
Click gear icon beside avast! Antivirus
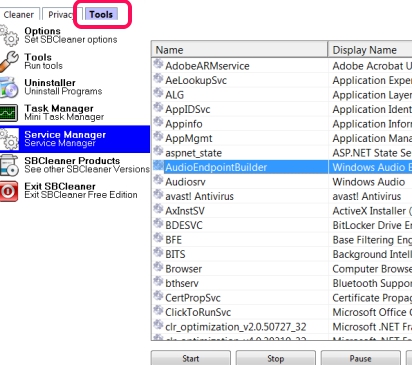point(158,194)
